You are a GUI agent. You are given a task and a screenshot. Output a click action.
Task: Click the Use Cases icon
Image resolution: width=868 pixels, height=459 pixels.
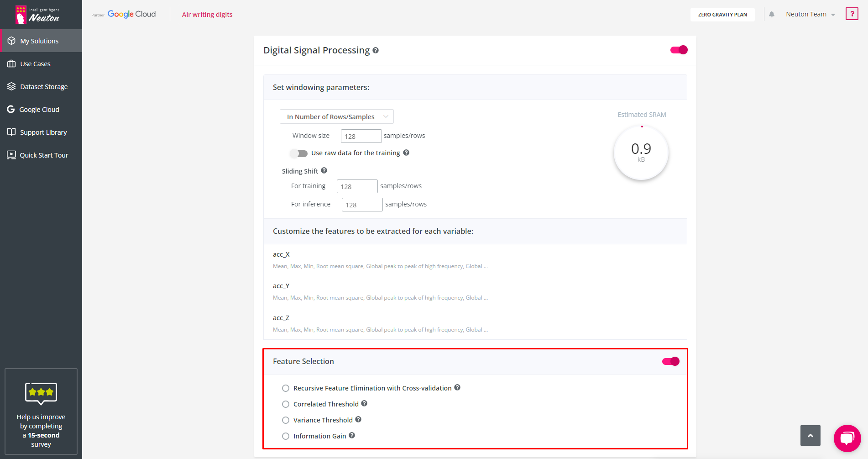(11, 63)
